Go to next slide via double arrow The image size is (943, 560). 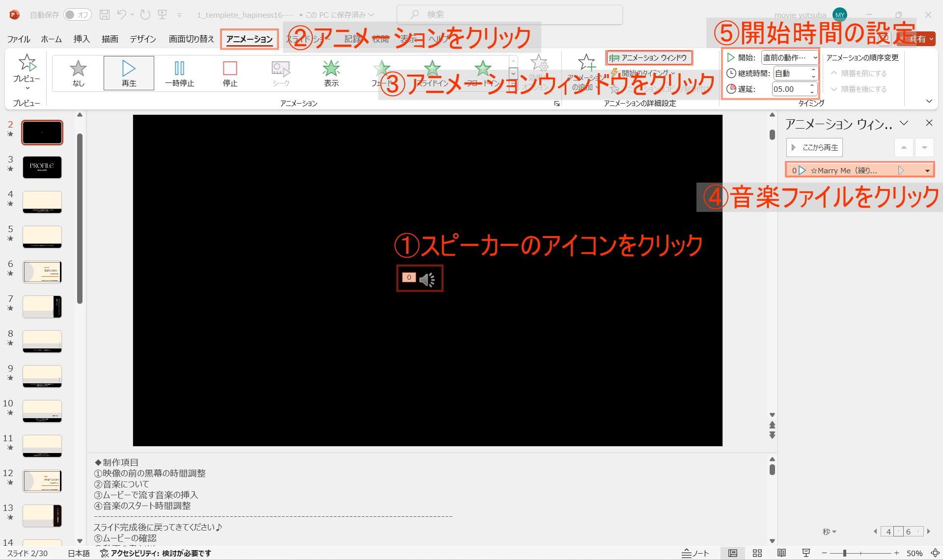(x=772, y=435)
